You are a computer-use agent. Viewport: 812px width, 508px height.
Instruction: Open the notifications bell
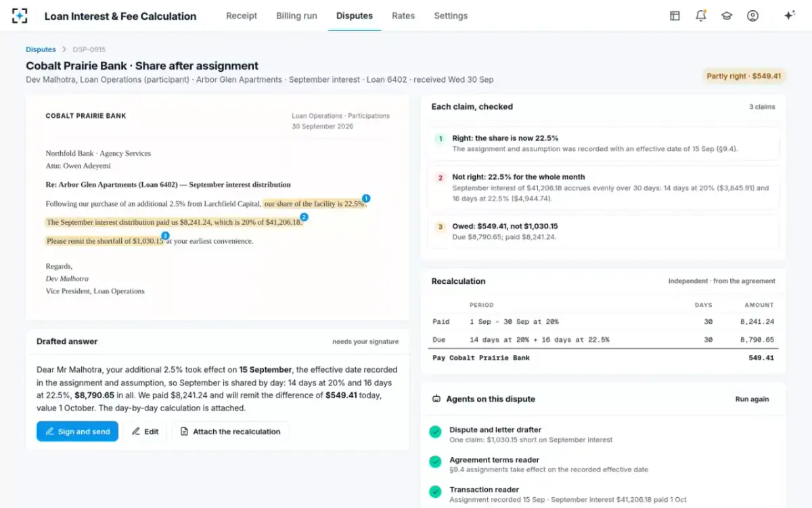point(701,16)
